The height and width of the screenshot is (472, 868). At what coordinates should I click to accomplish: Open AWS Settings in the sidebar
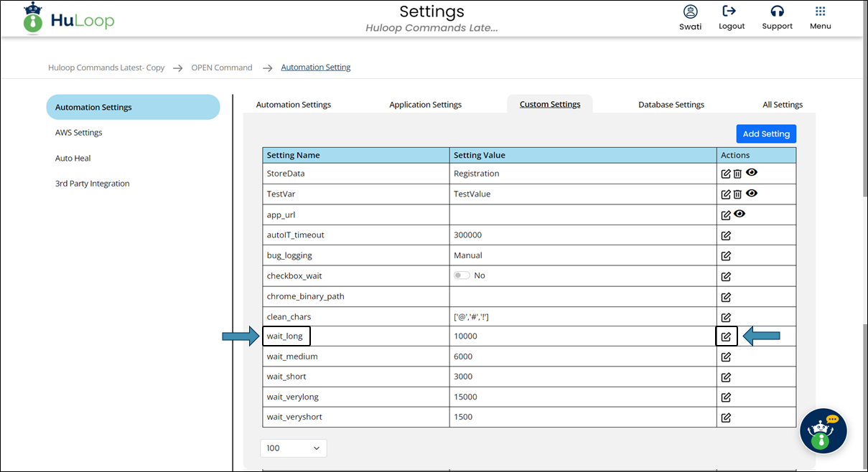tap(79, 133)
